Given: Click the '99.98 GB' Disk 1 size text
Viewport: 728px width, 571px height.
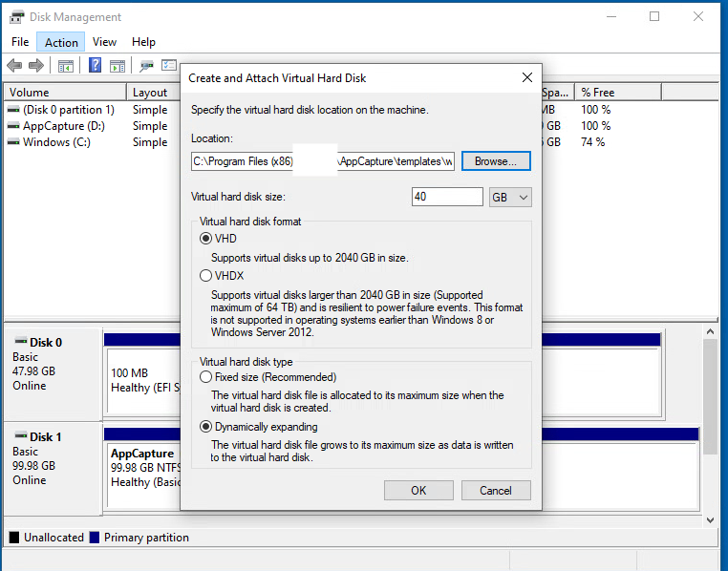Looking at the screenshot, I should pos(33,465).
